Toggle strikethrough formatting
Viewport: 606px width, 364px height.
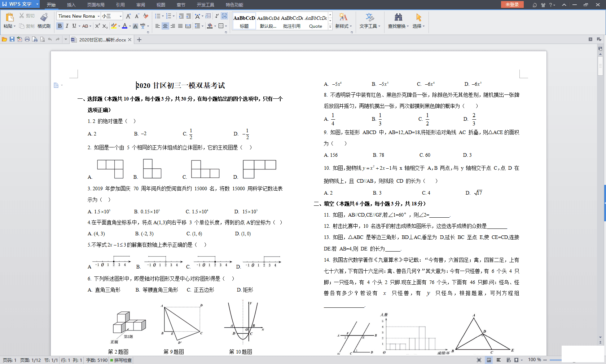tap(85, 26)
